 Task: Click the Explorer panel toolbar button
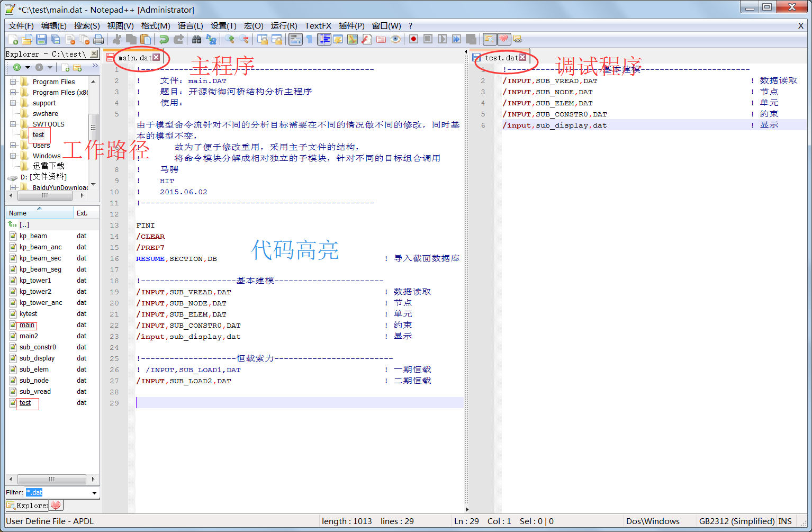click(x=489, y=39)
